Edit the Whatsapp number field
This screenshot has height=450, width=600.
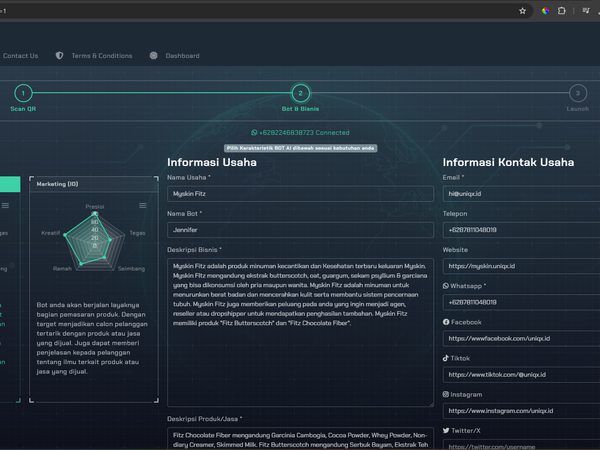521,302
